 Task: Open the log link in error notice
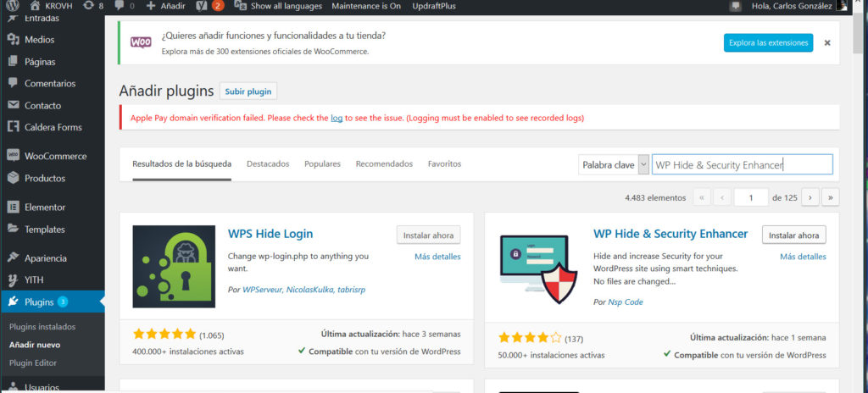click(337, 118)
